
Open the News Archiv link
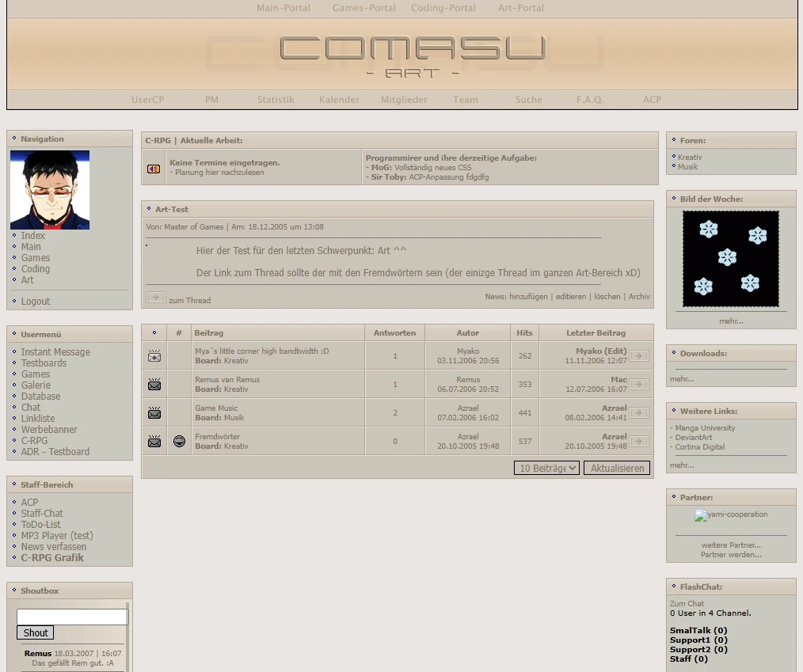coord(639,296)
